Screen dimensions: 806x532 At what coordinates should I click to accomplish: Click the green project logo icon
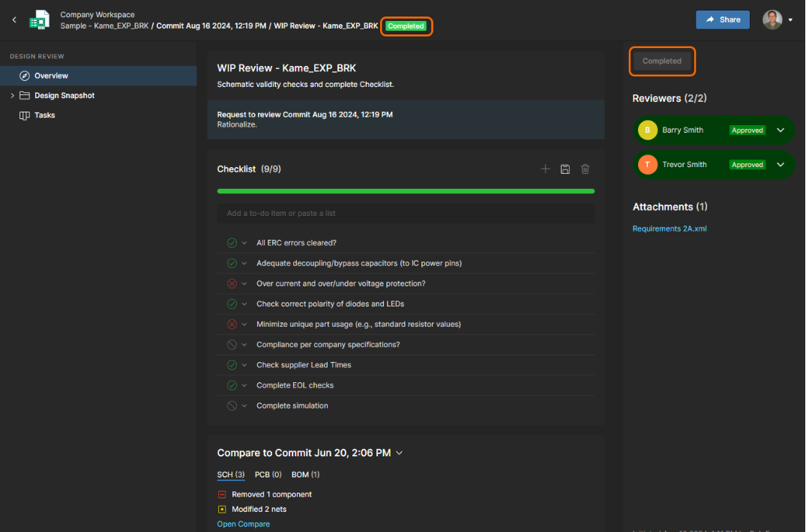[39, 20]
